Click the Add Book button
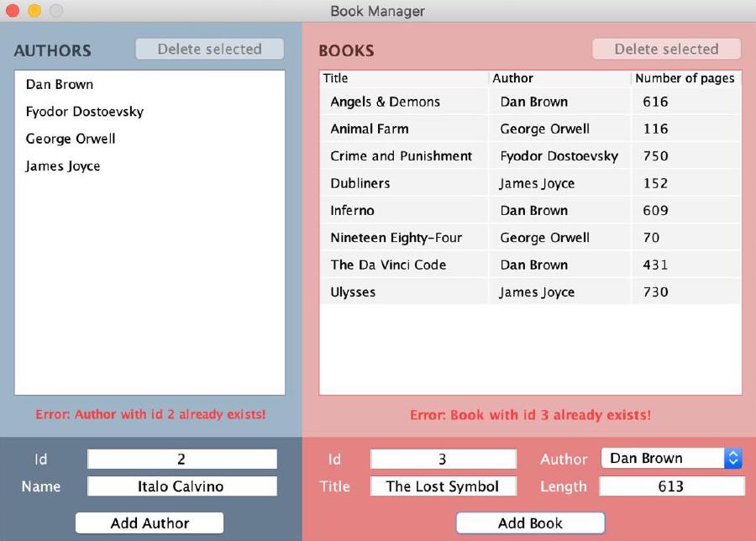 530,523
